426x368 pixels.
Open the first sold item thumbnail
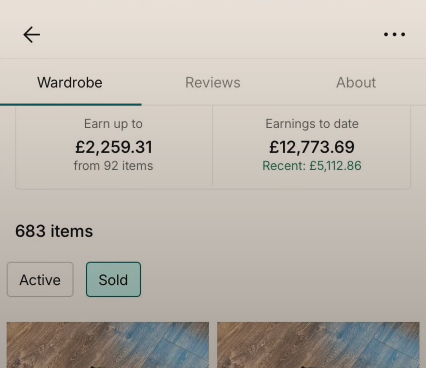(108, 345)
